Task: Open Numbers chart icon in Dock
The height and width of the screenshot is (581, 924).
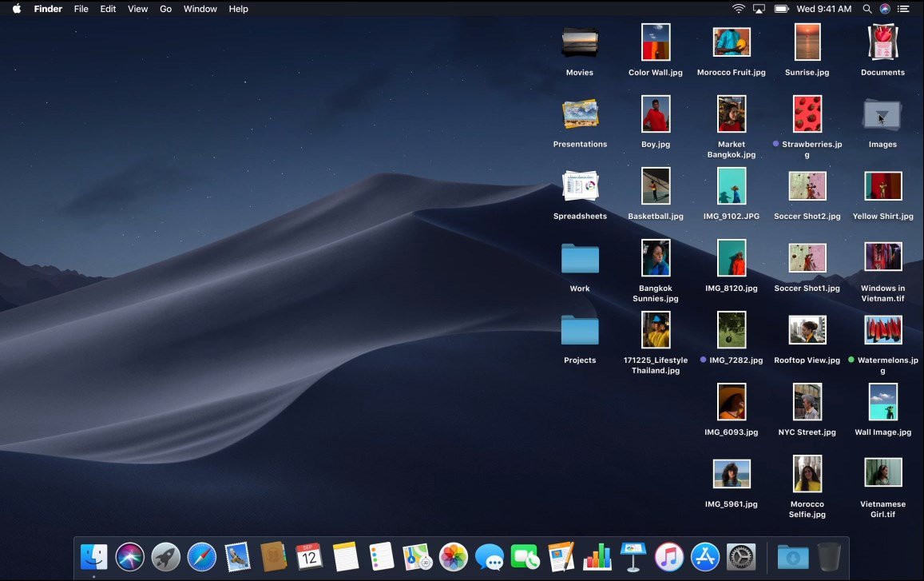Action: pyautogui.click(x=597, y=557)
